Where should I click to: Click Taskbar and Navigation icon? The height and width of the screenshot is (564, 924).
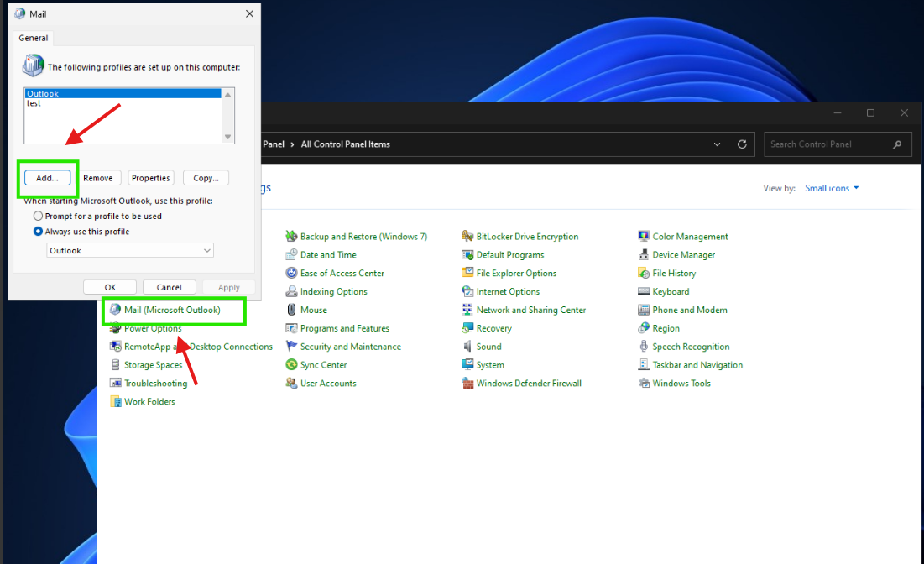[644, 365]
